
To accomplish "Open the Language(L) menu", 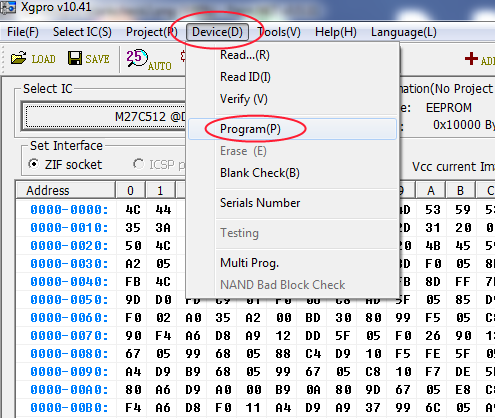I will pos(404,32).
